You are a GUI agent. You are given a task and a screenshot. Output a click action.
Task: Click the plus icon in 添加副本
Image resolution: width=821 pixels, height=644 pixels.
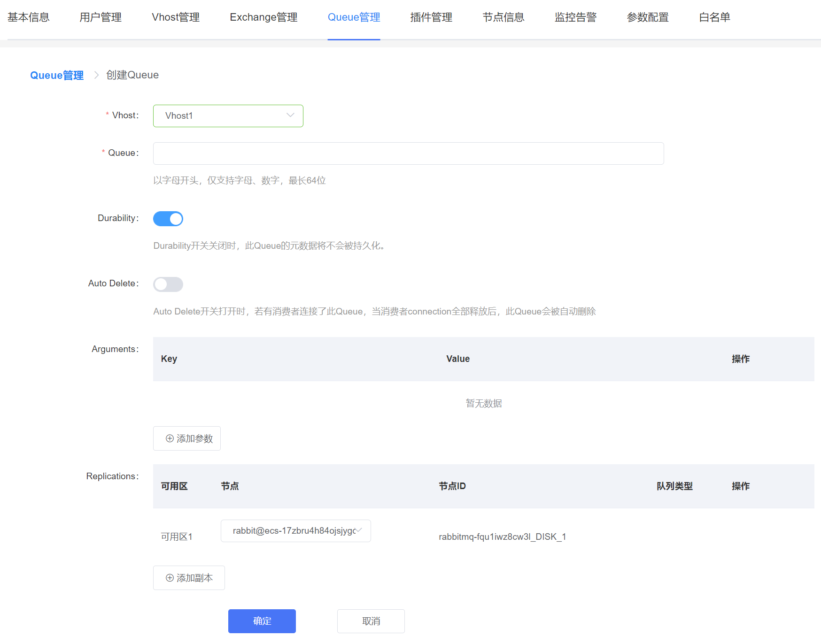[x=170, y=578]
